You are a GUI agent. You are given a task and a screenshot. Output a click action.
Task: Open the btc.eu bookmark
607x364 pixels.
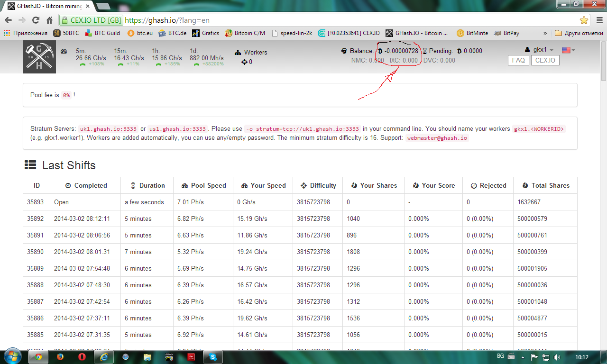pyautogui.click(x=140, y=33)
